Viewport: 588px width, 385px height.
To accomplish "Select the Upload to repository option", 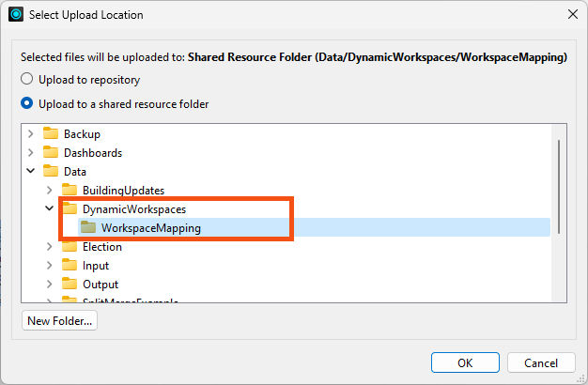I will [27, 80].
